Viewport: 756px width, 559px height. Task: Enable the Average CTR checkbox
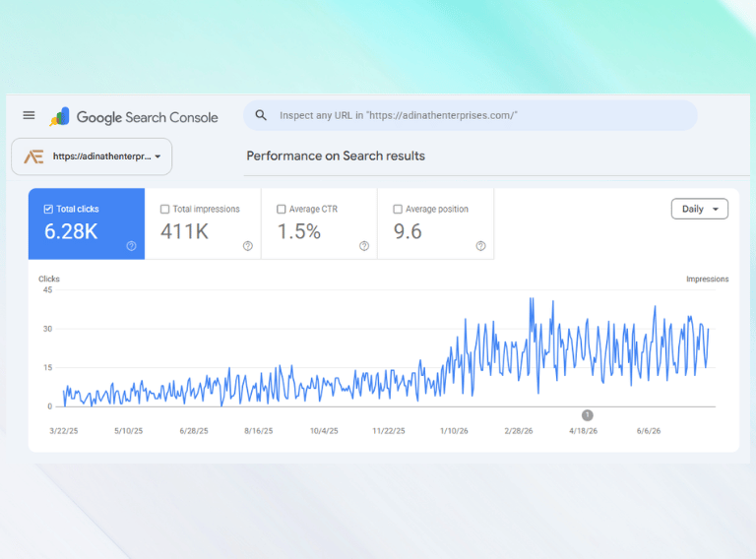[x=282, y=210]
